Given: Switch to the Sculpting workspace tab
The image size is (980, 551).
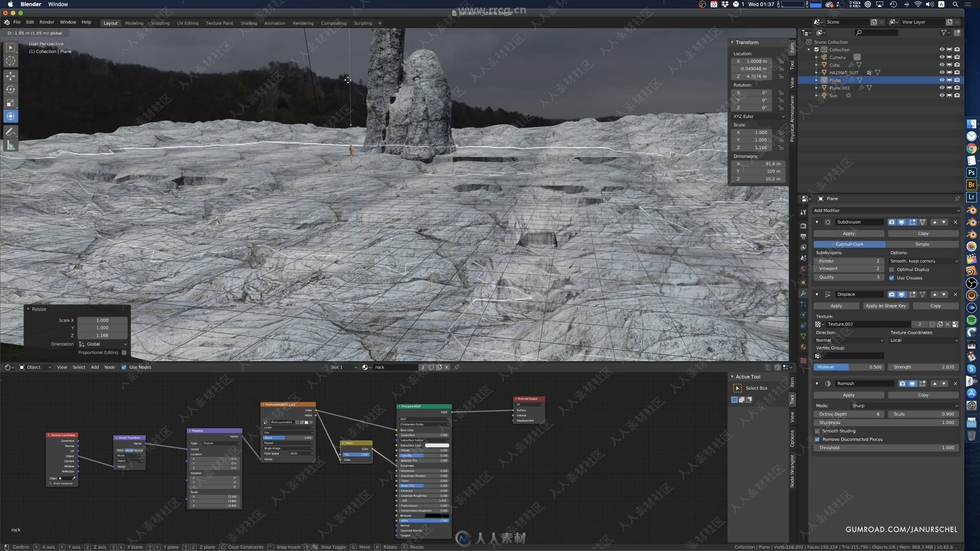Looking at the screenshot, I should 160,23.
